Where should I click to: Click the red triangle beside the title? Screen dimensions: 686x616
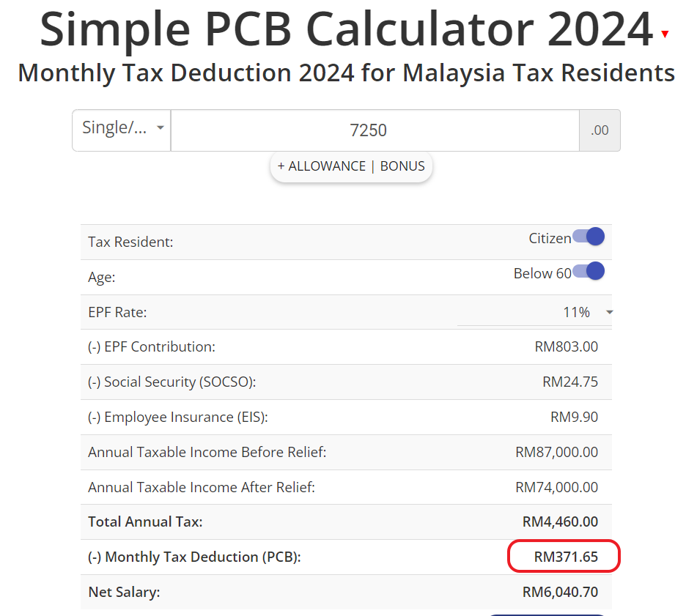point(665,34)
